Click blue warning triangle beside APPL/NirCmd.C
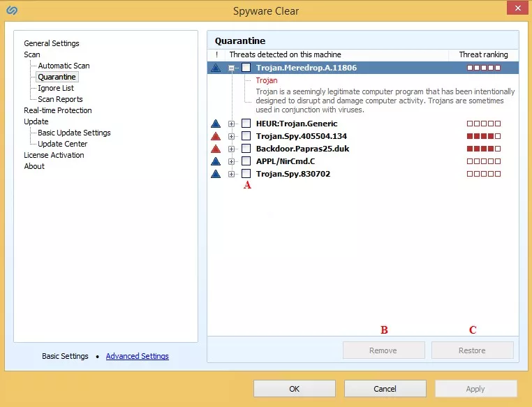This screenshot has height=407, width=532. coord(216,161)
